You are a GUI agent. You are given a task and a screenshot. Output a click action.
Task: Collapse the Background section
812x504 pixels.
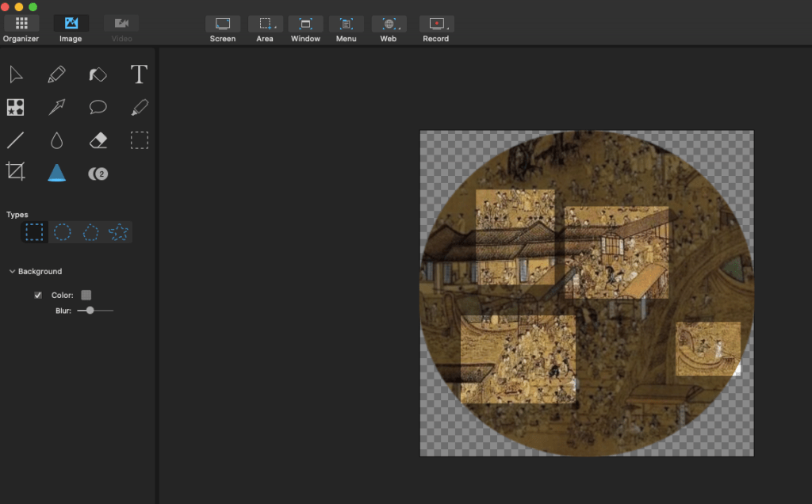(x=12, y=272)
